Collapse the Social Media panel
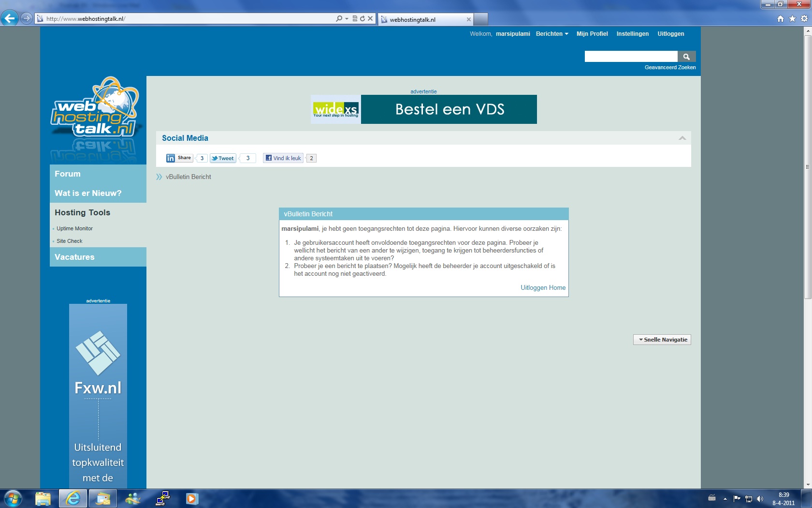The width and height of the screenshot is (812, 508). [x=682, y=138]
